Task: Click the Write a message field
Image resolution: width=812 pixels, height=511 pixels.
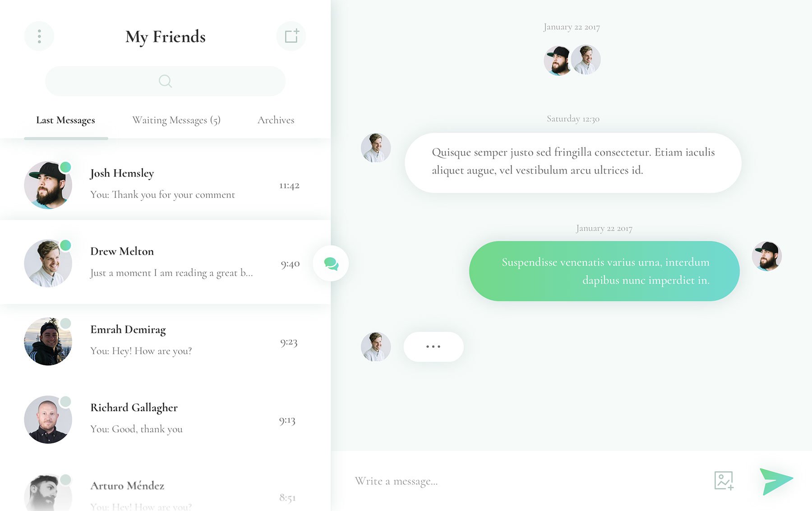Action: click(x=523, y=481)
